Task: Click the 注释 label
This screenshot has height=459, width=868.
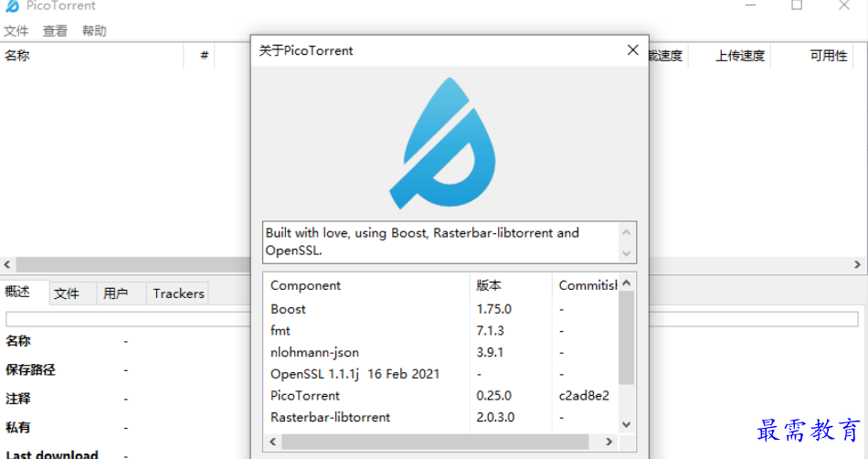Action: tap(17, 399)
